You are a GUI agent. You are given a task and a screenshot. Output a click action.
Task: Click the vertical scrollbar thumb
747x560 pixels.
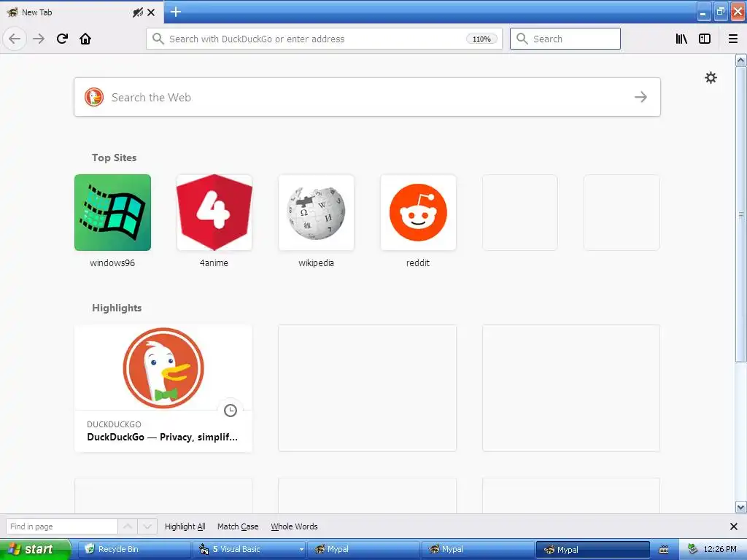[740, 214]
